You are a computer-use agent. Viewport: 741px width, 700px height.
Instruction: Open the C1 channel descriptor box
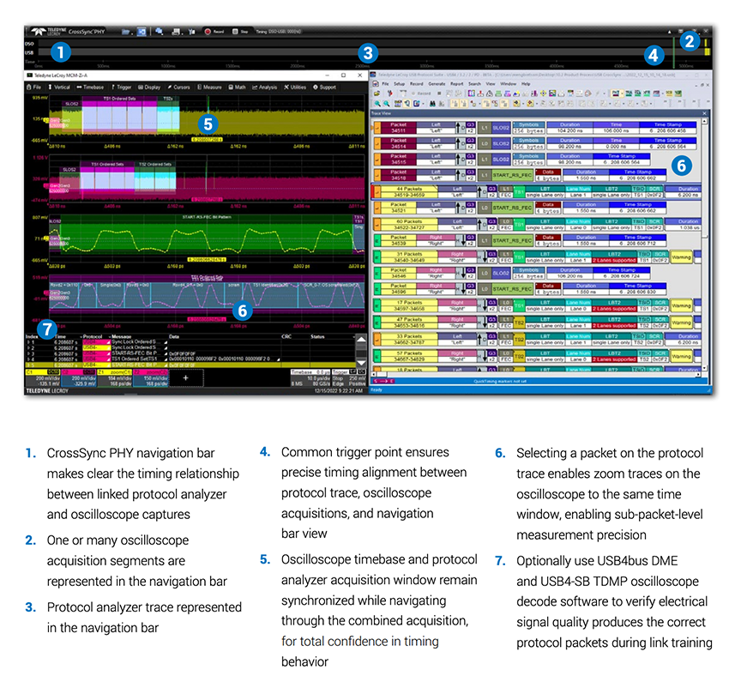43,378
